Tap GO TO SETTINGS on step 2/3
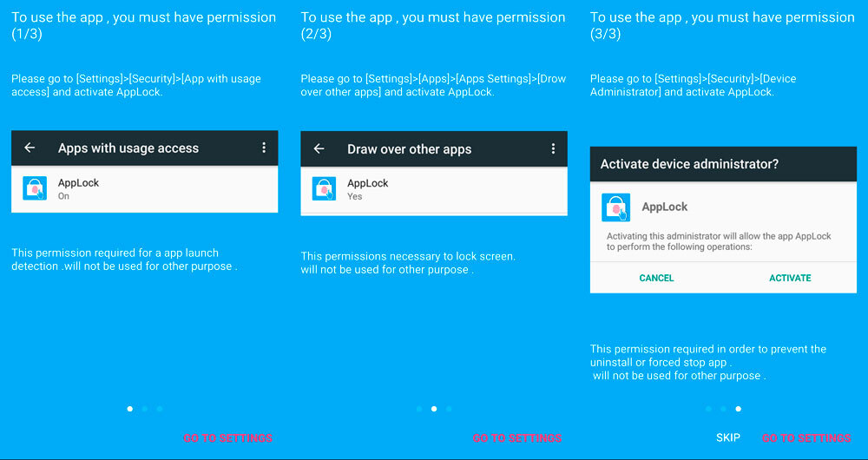Screen dimensions: 868x460 coord(517,438)
